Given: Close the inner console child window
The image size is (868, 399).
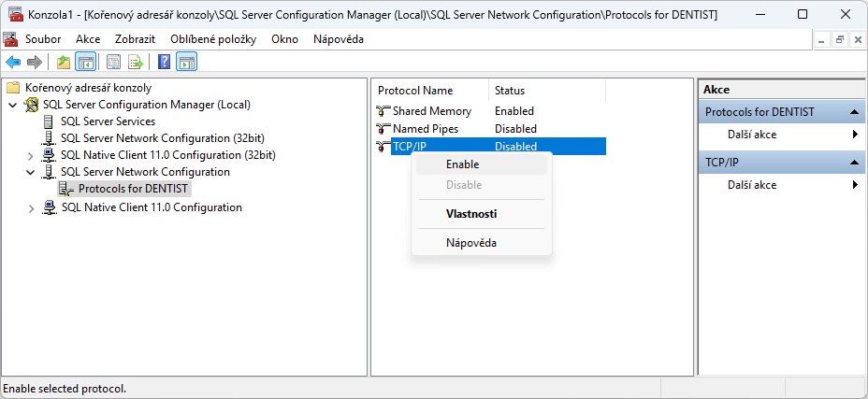Looking at the screenshot, I should tap(858, 40).
